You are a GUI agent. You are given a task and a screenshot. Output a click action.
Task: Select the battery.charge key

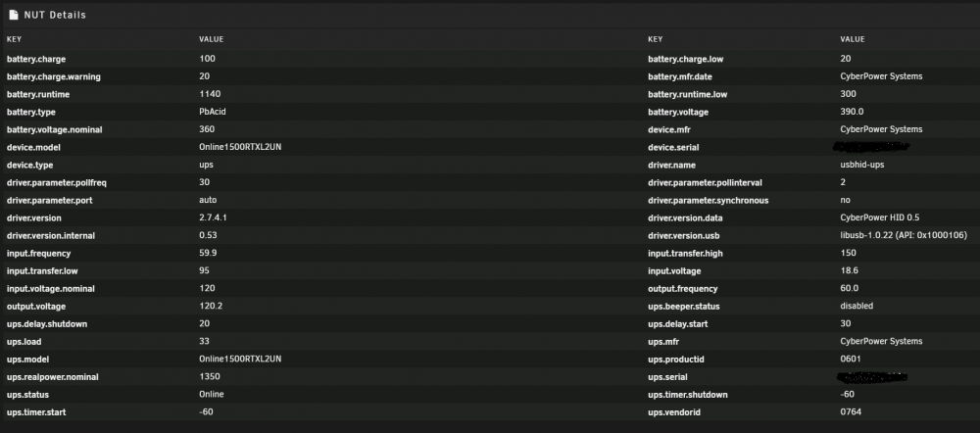click(36, 60)
